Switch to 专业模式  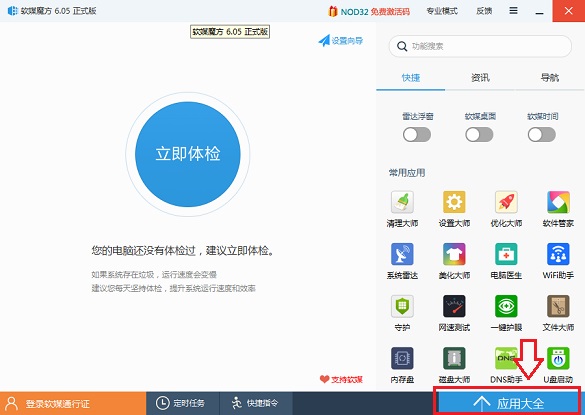(442, 11)
